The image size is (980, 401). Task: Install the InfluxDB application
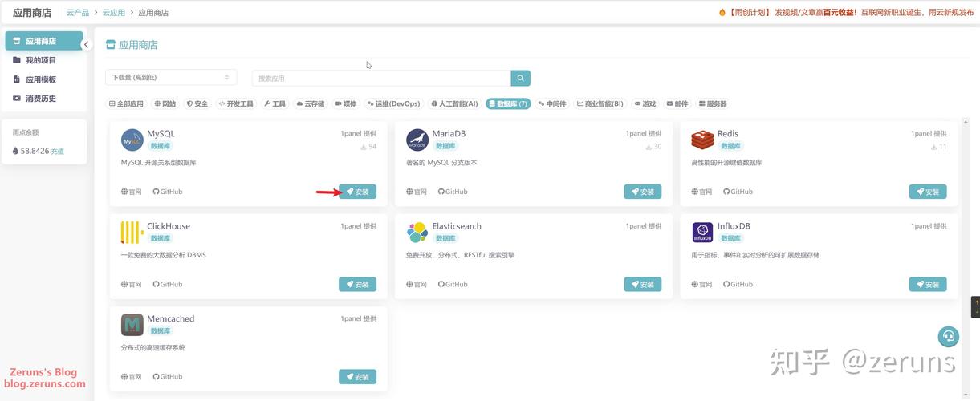click(928, 284)
